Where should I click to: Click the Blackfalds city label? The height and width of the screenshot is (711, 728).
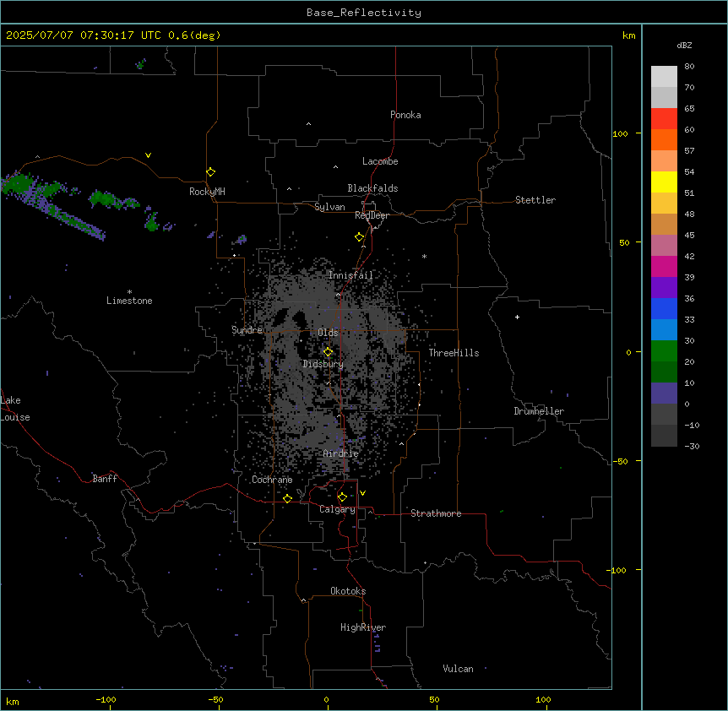pos(372,188)
